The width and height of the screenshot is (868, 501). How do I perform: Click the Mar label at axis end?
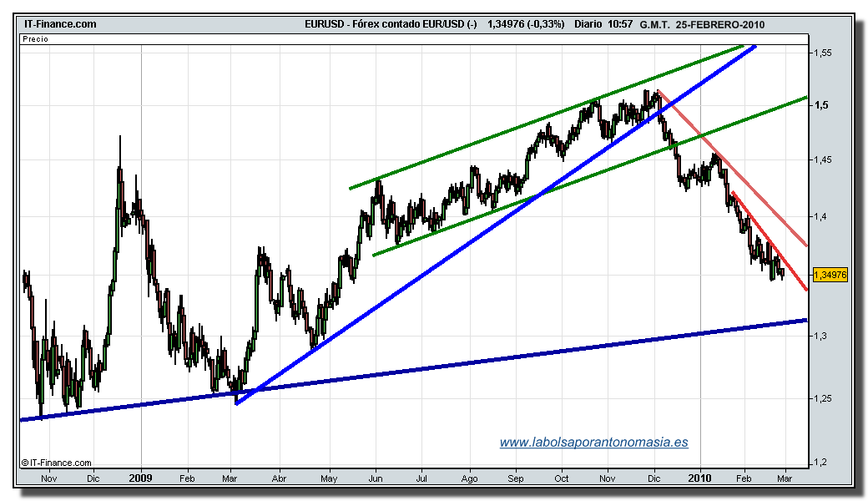point(785,478)
